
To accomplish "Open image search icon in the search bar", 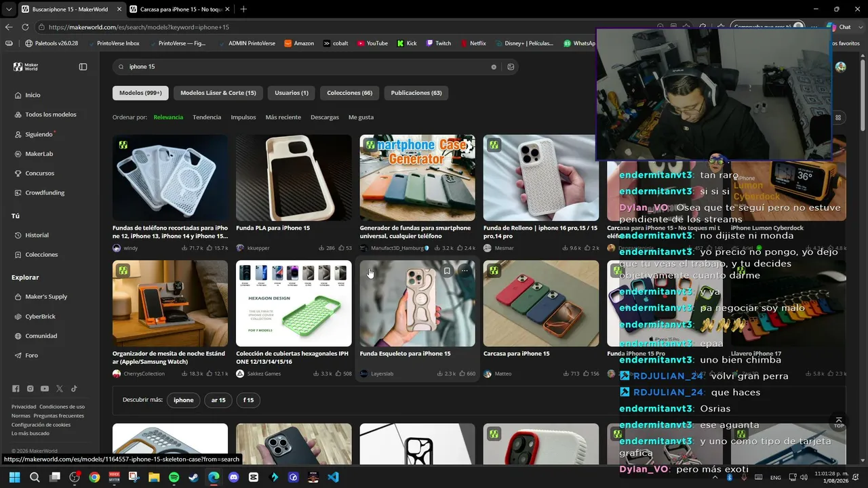I will pyautogui.click(x=511, y=66).
